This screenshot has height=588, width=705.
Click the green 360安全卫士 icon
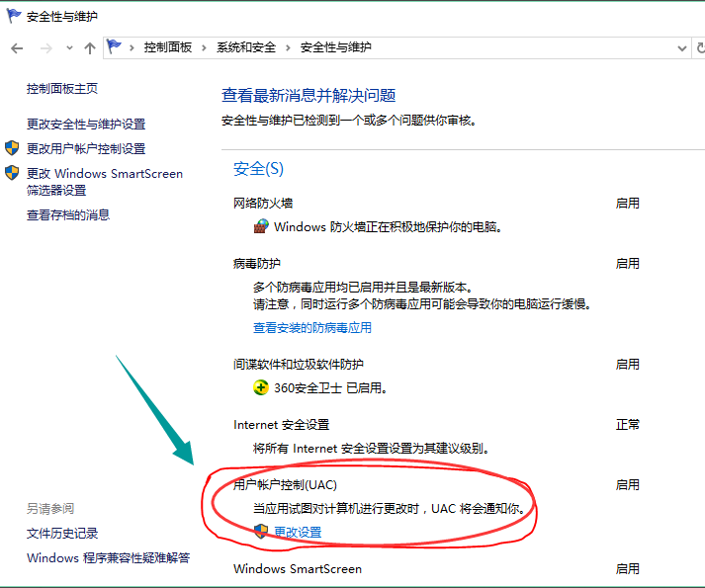[261, 387]
